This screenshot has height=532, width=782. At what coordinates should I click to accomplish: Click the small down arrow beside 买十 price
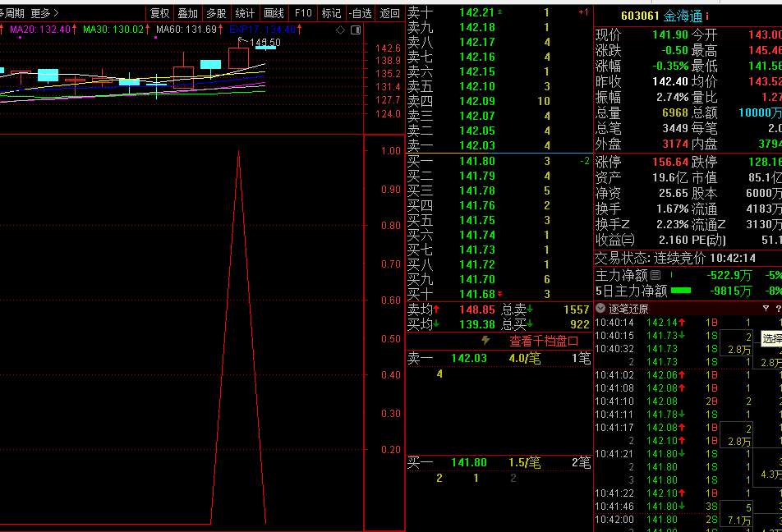click(501, 294)
